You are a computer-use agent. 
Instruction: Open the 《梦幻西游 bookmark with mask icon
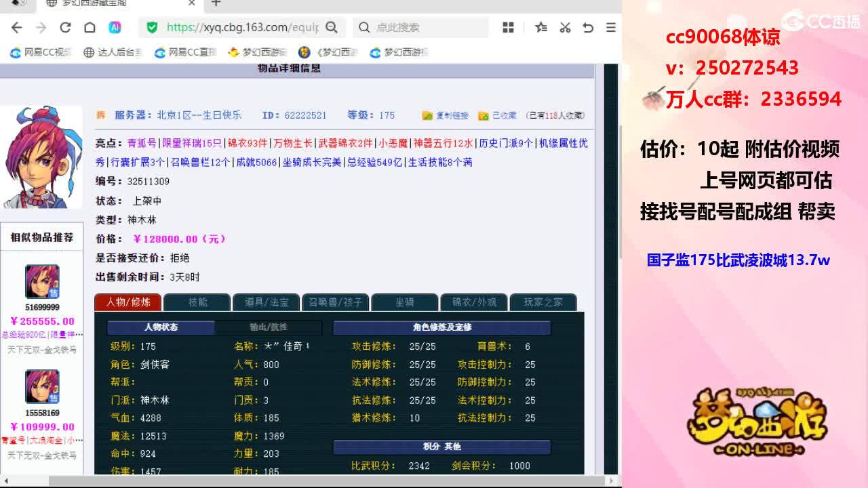[328, 52]
